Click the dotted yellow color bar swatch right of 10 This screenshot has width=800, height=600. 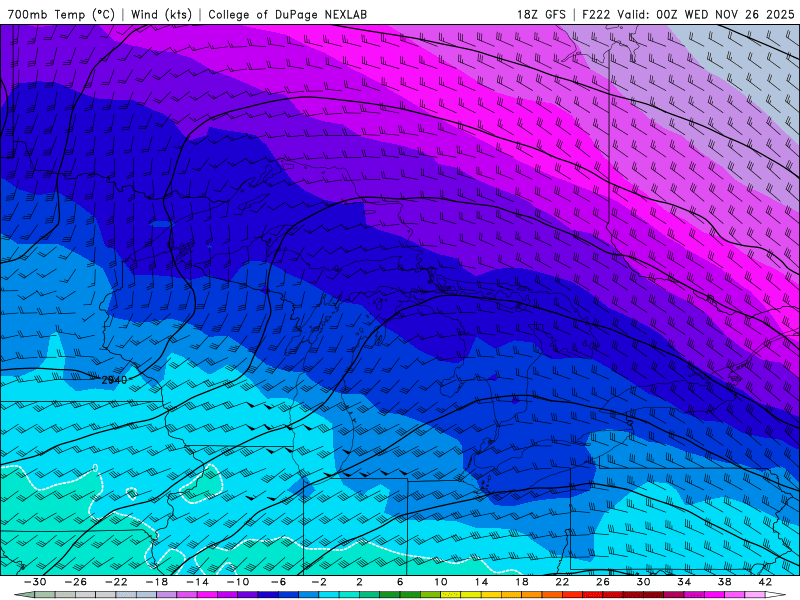click(451, 595)
